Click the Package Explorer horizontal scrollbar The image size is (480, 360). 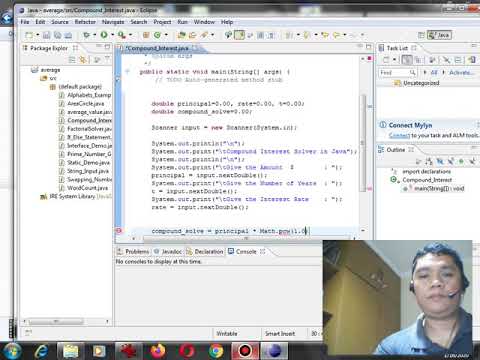coord(56,321)
